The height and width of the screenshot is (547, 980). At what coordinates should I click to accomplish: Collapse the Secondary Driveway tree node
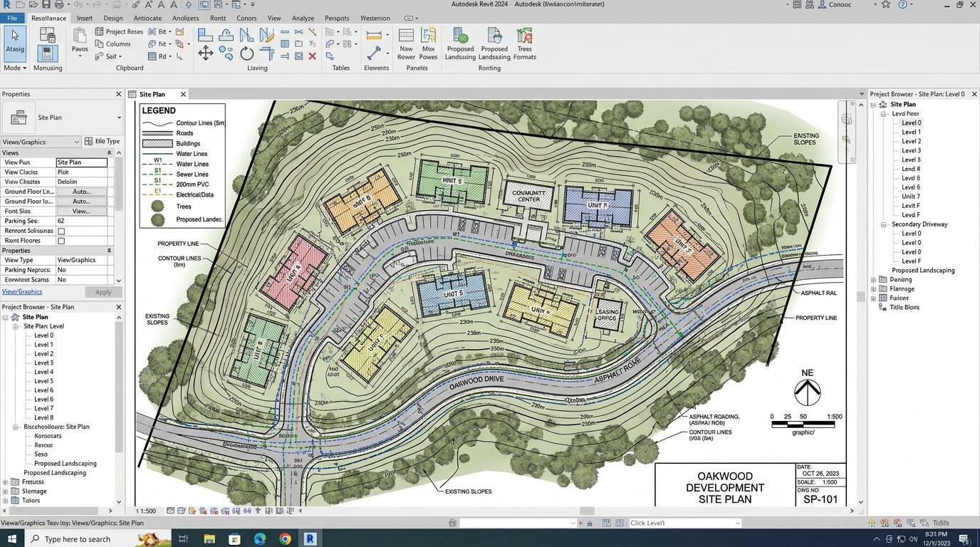[x=884, y=224]
